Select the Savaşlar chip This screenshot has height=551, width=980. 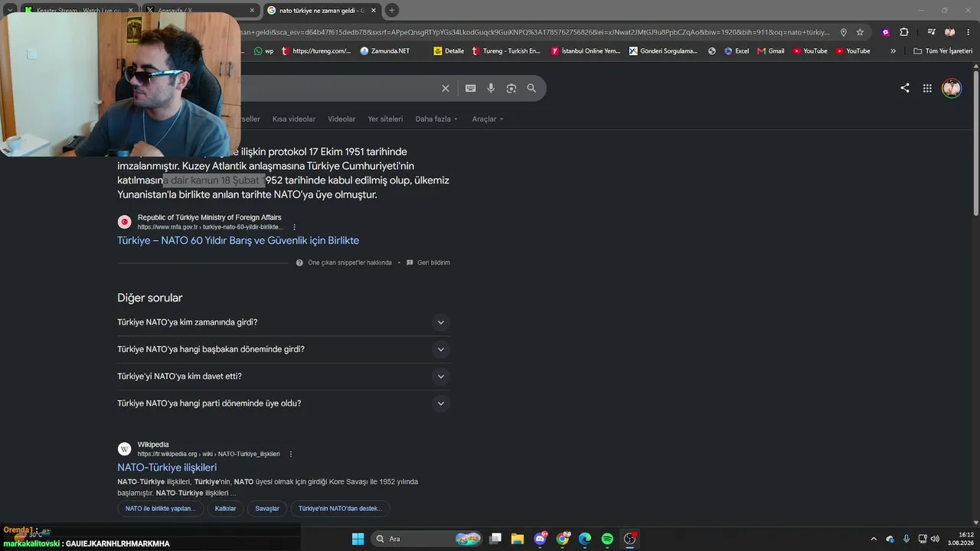(267, 508)
